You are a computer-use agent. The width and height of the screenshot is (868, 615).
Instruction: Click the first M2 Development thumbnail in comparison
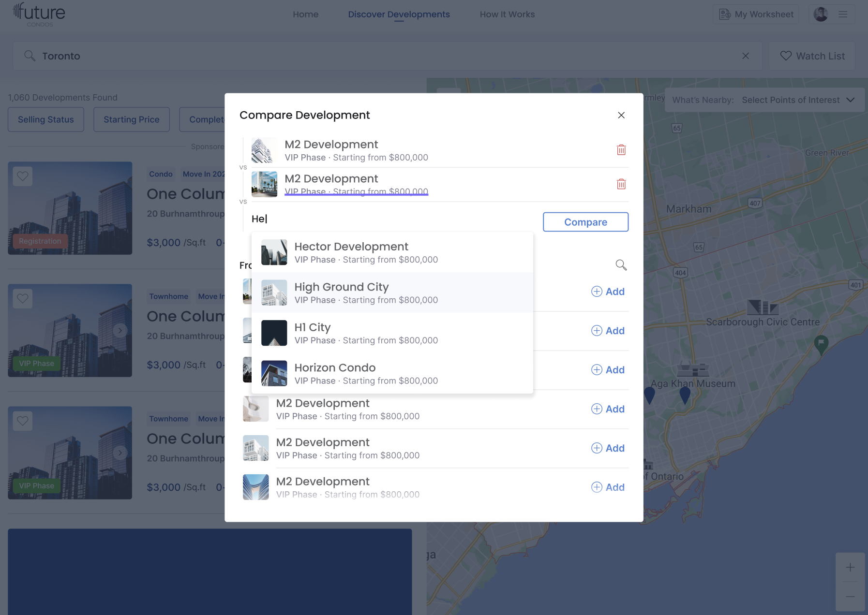point(265,150)
